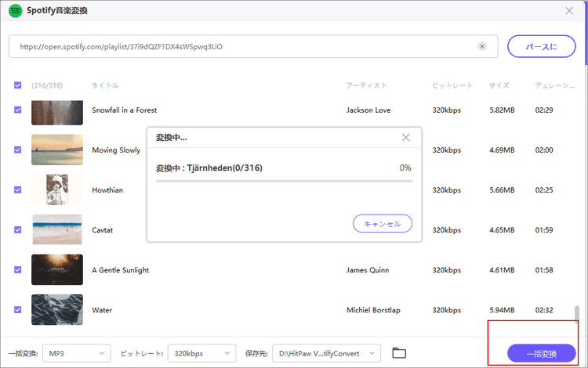
Task: Click the (316/316) track count
Action: (x=47, y=85)
